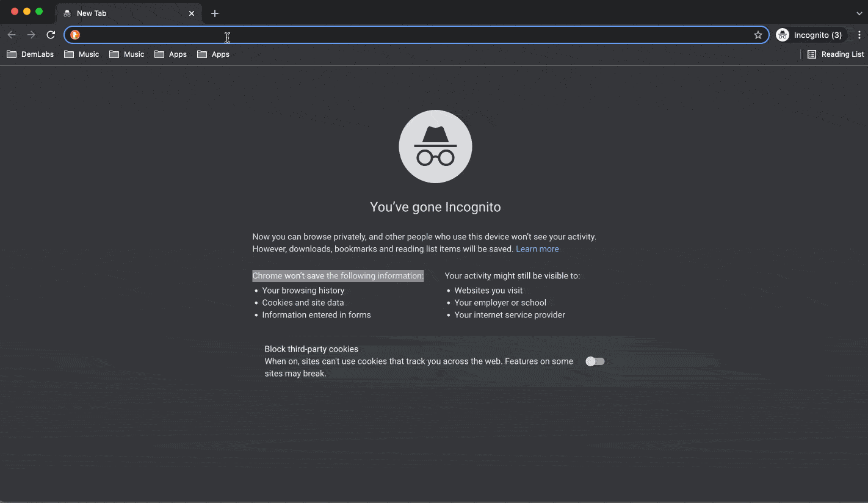The height and width of the screenshot is (503, 868).
Task: Click the "Block third-party cookies" label
Action: pos(311,349)
